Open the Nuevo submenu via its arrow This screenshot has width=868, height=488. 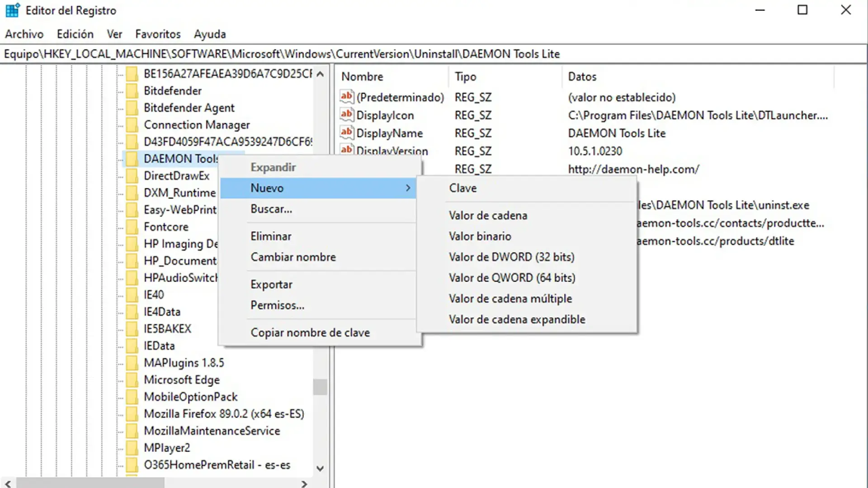(408, 188)
